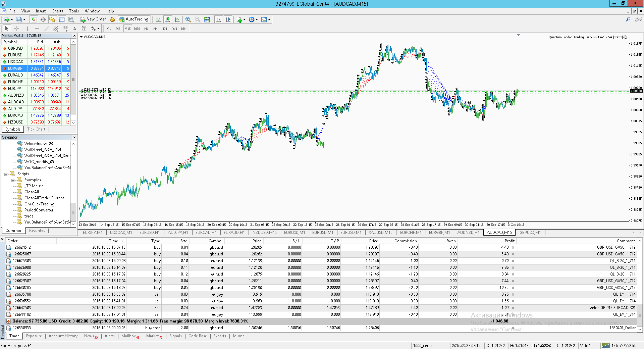Screen dimensions: 644x349
Task: Switch timeframe to D1
Action: click(165, 29)
